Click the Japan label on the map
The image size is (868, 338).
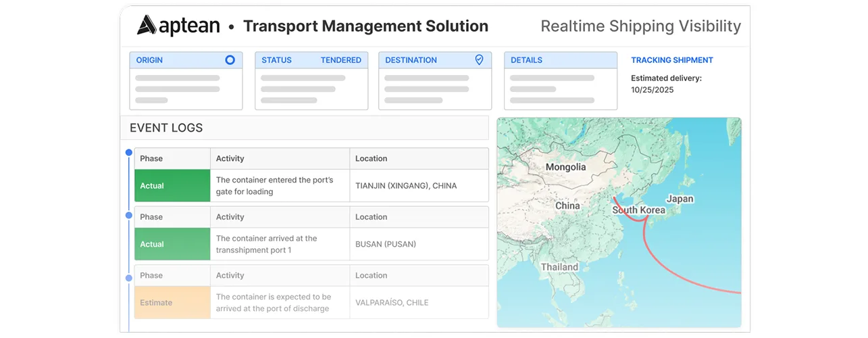680,199
